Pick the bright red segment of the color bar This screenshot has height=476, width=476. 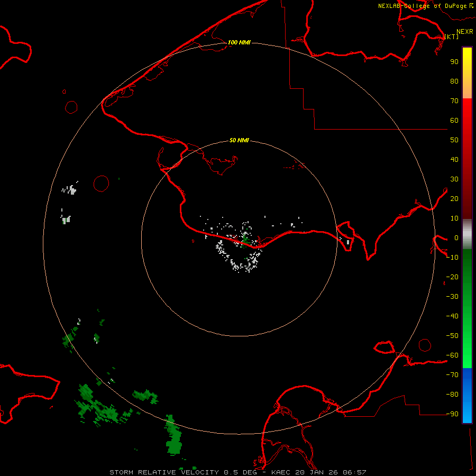tap(467, 159)
